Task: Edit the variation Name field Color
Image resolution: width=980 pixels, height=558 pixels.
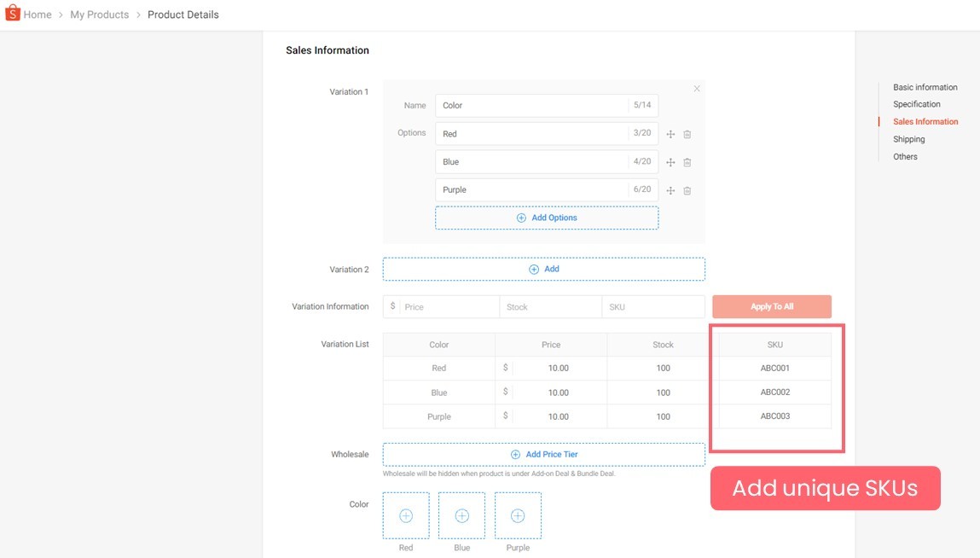Action: point(546,105)
